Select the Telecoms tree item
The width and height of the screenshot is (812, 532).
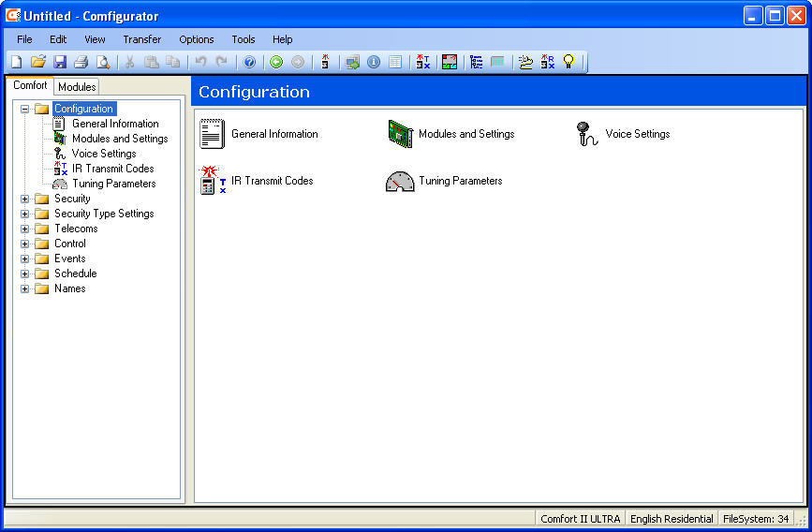(76, 229)
